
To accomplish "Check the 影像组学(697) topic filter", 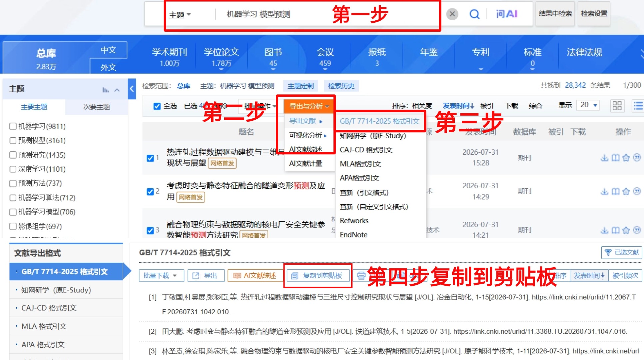I will tap(13, 226).
